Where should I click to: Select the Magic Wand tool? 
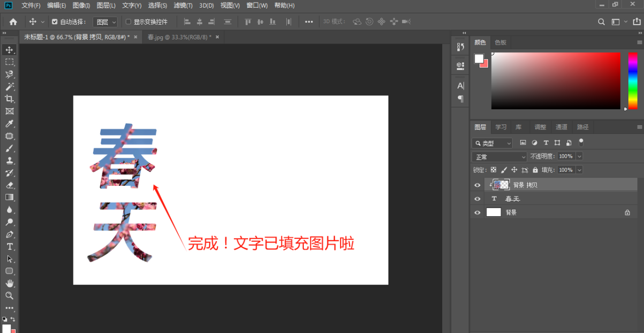(x=9, y=87)
